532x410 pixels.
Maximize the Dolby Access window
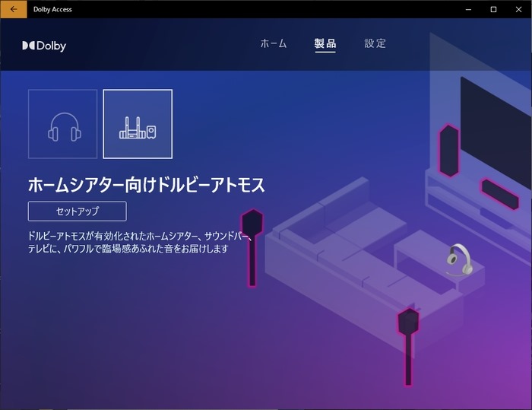pos(494,10)
